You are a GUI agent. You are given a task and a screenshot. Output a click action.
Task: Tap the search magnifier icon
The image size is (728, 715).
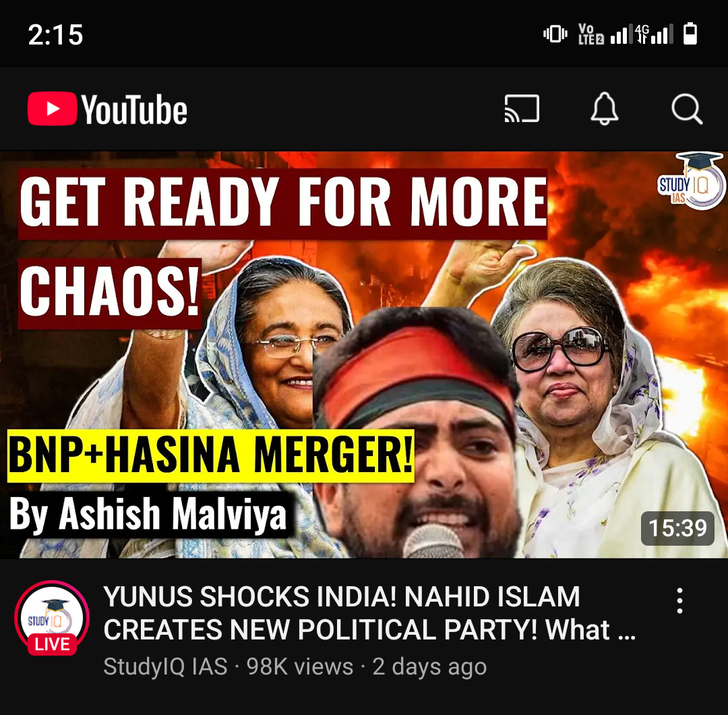(687, 110)
